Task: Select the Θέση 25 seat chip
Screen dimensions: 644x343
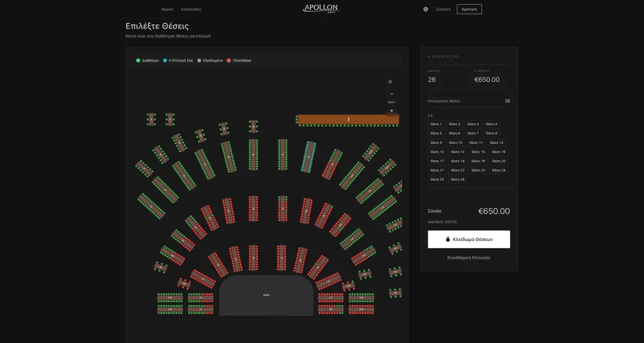Action: [x=438, y=180]
